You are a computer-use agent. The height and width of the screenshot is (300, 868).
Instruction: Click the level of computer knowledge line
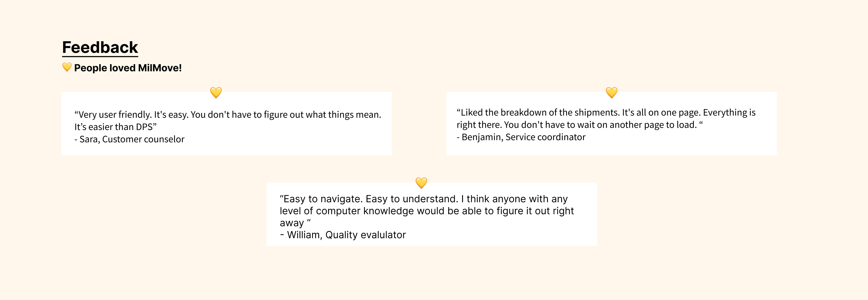click(426, 211)
